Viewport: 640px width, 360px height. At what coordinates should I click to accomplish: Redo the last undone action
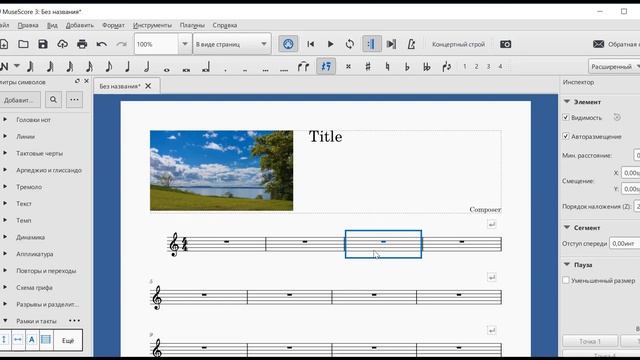coord(121,44)
